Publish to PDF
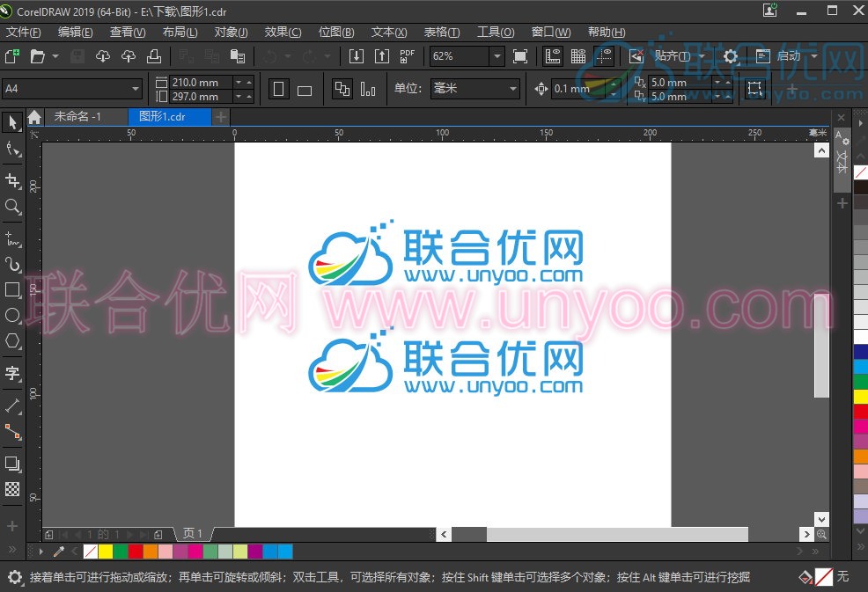The width and height of the screenshot is (868, 592). click(408, 56)
